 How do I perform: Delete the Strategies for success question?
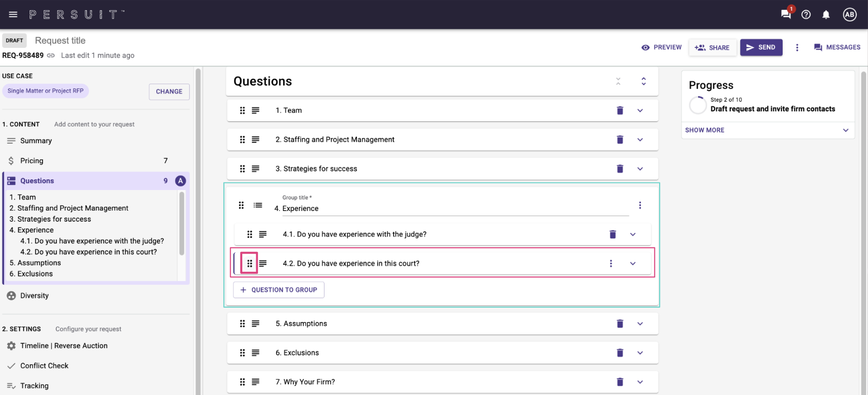[620, 169]
